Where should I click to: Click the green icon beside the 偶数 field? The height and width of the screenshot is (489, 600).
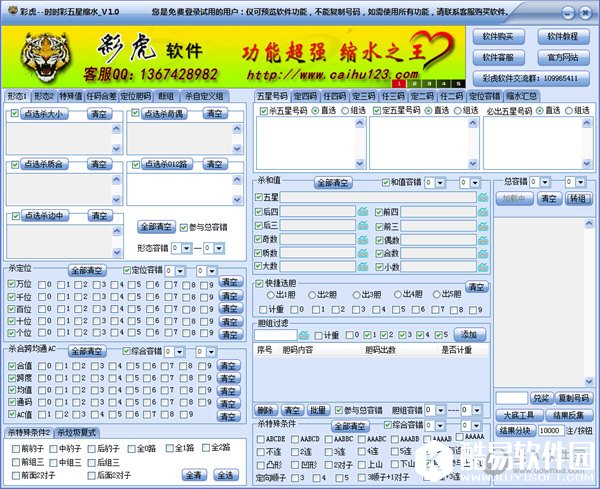483,240
